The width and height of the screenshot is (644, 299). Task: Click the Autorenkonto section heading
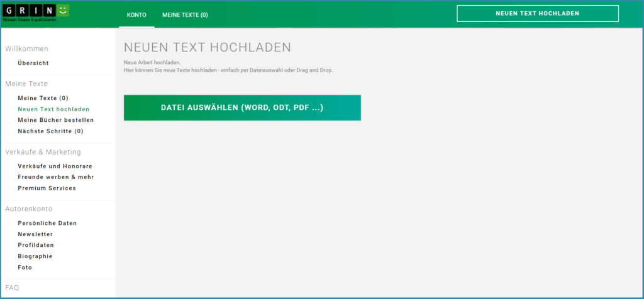point(29,209)
